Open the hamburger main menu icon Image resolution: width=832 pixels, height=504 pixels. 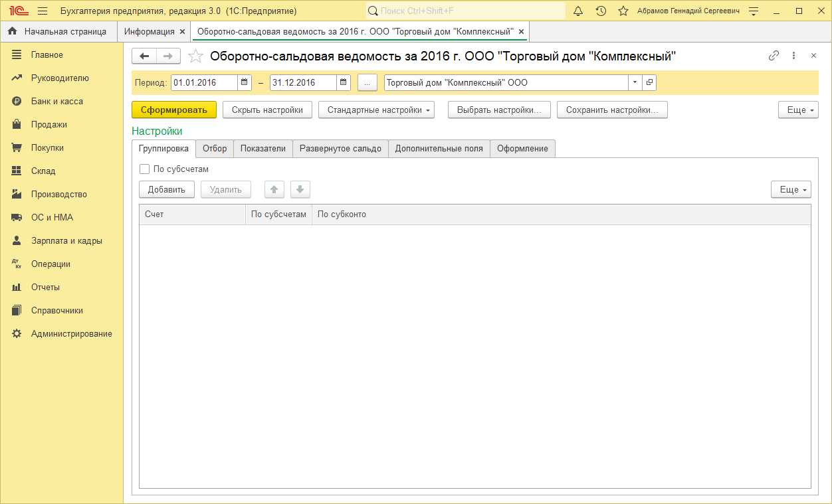point(43,11)
